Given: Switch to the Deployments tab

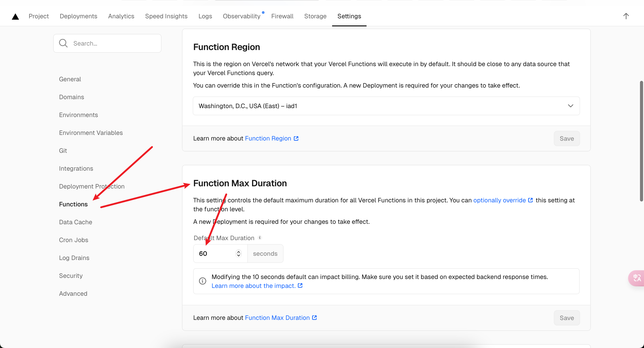Looking at the screenshot, I should pyautogui.click(x=78, y=16).
